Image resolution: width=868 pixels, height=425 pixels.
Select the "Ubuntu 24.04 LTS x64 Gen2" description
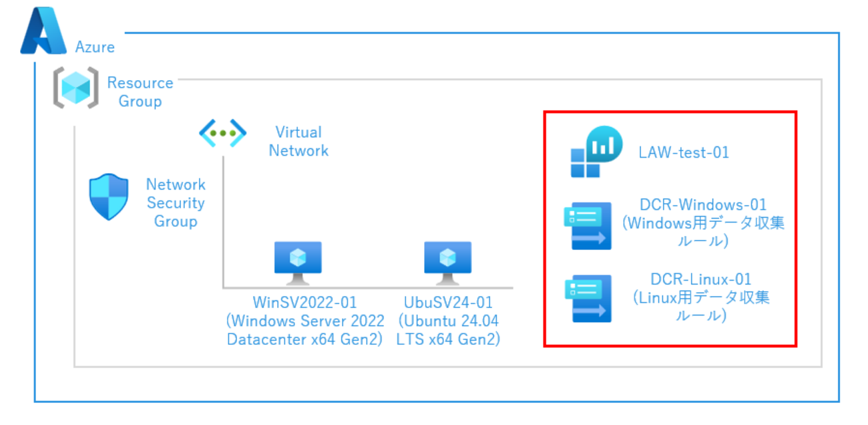[449, 330]
